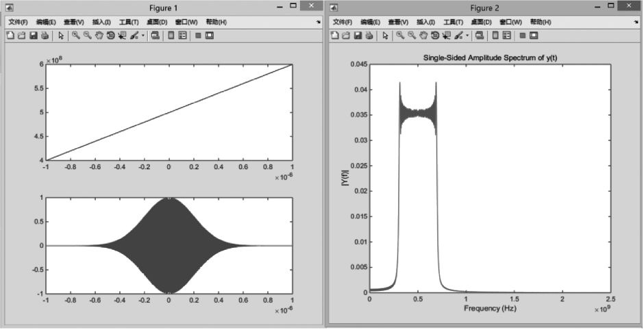
Task: Open brush color dropdown arrow in Figure 1
Action: [x=143, y=36]
